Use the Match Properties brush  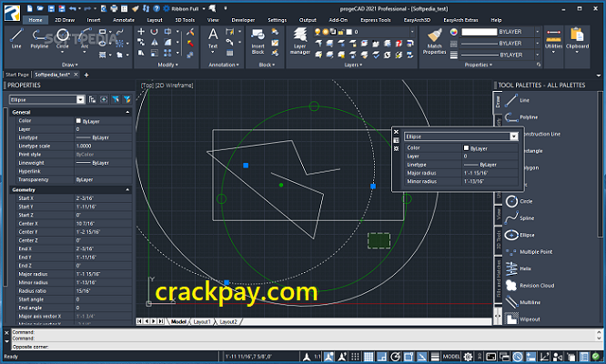click(434, 41)
